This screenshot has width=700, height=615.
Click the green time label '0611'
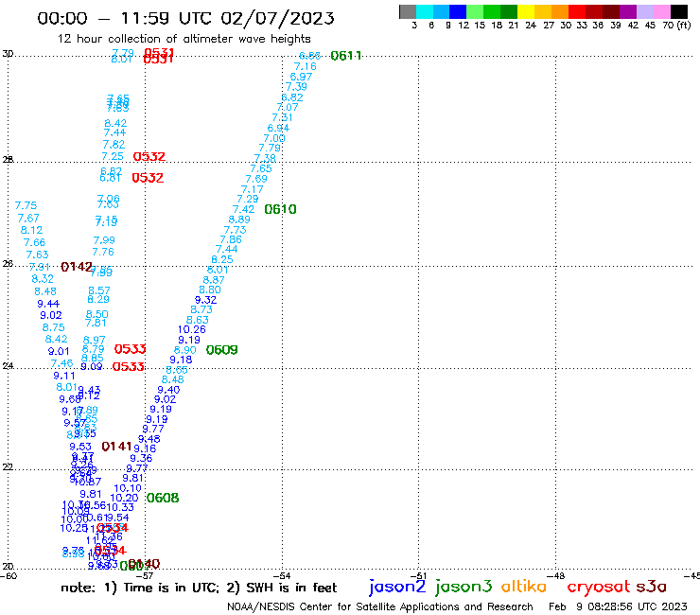point(346,56)
